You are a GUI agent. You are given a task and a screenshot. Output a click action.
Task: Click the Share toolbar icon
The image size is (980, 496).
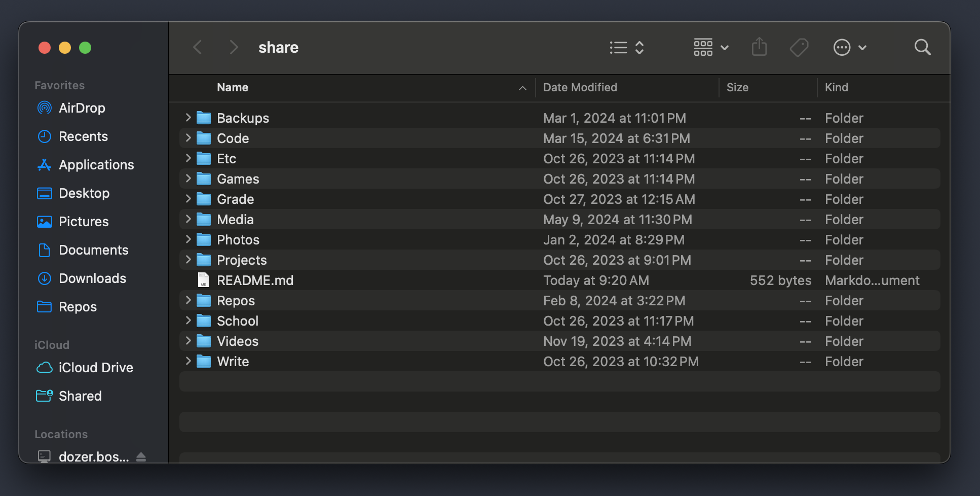759,47
